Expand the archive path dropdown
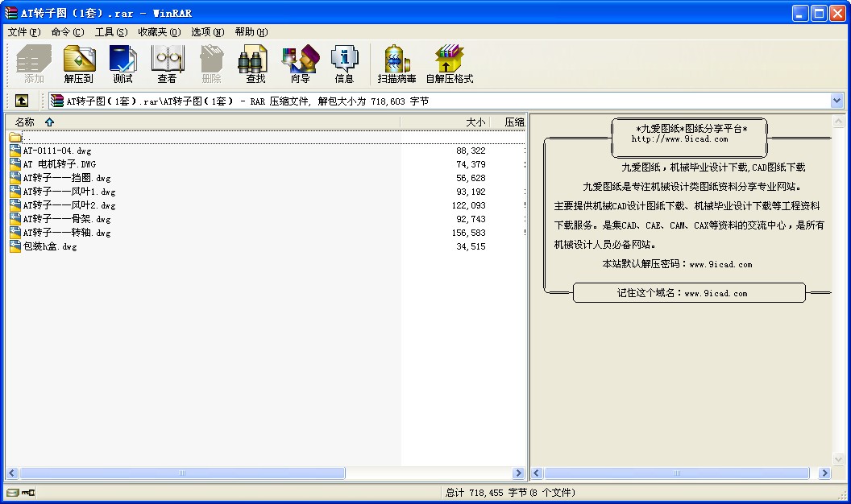Screen dimensions: 851x504 coord(836,101)
